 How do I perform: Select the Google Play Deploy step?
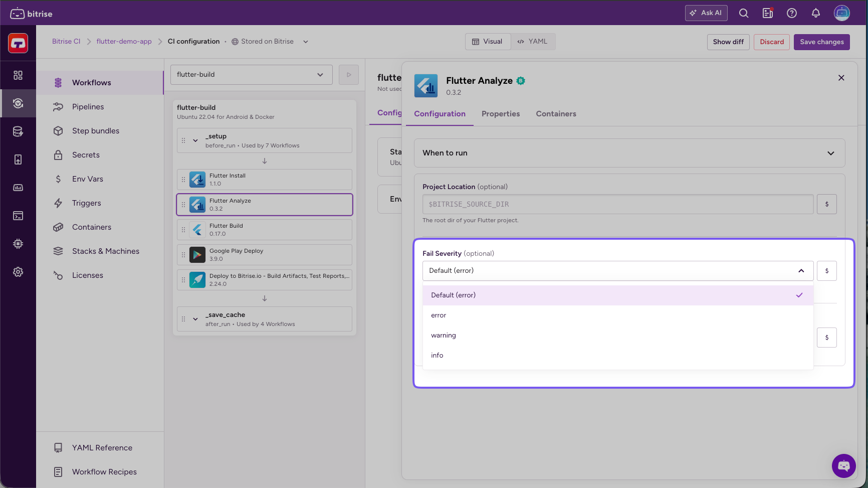coord(265,255)
